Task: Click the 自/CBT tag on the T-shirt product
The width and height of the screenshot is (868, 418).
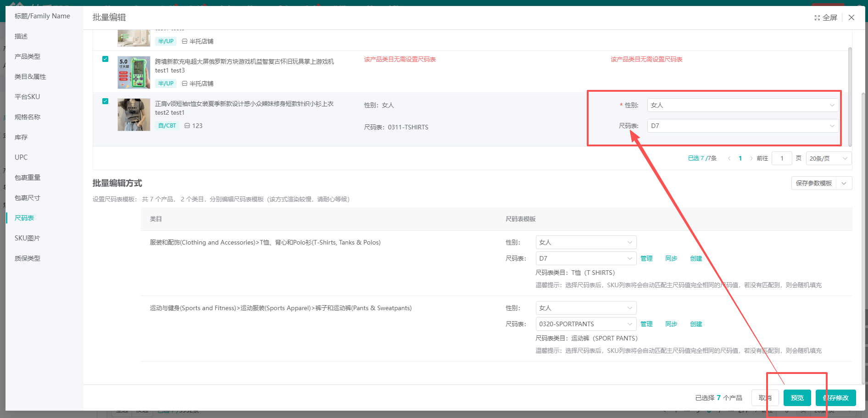Action: coord(167,126)
